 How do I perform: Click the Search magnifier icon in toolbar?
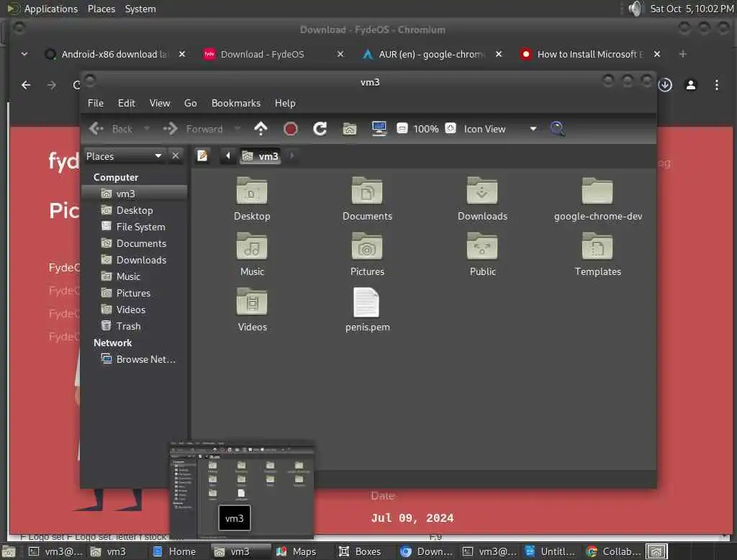pyautogui.click(x=558, y=128)
